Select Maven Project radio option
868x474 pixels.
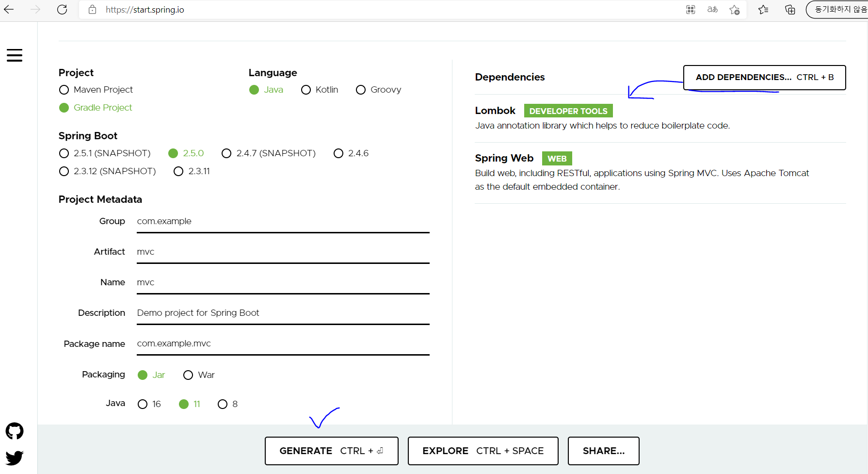96,90
